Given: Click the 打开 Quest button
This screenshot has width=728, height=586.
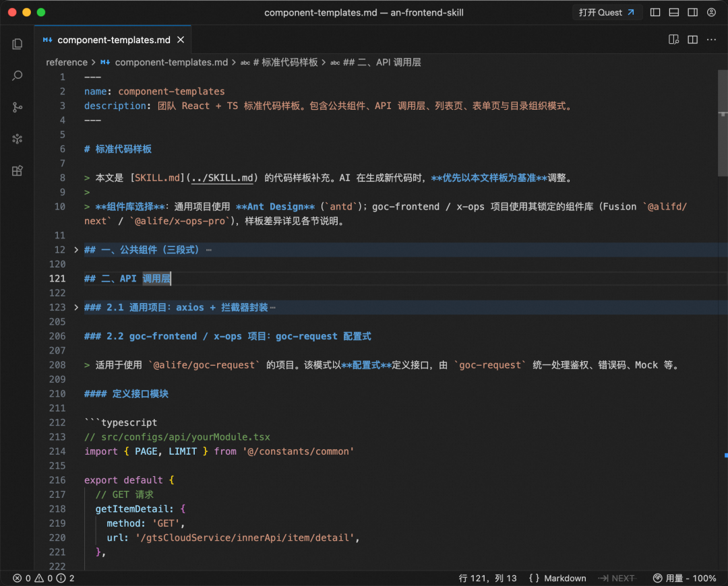Looking at the screenshot, I should (x=607, y=13).
